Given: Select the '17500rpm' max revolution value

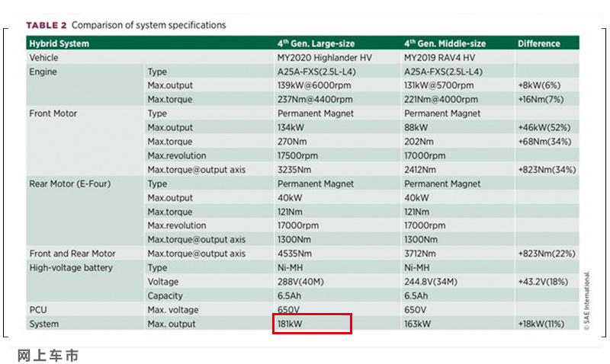Looking at the screenshot, I should [297, 156].
